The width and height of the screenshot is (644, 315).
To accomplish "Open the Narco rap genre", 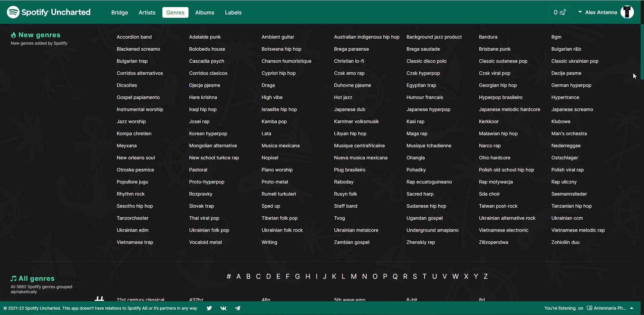I will tap(490, 146).
